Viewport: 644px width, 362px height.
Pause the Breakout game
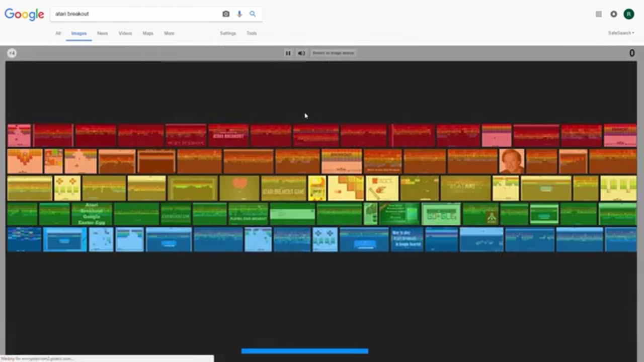click(288, 53)
